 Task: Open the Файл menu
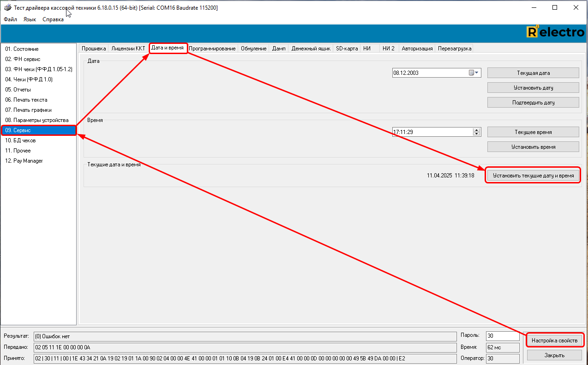10,19
